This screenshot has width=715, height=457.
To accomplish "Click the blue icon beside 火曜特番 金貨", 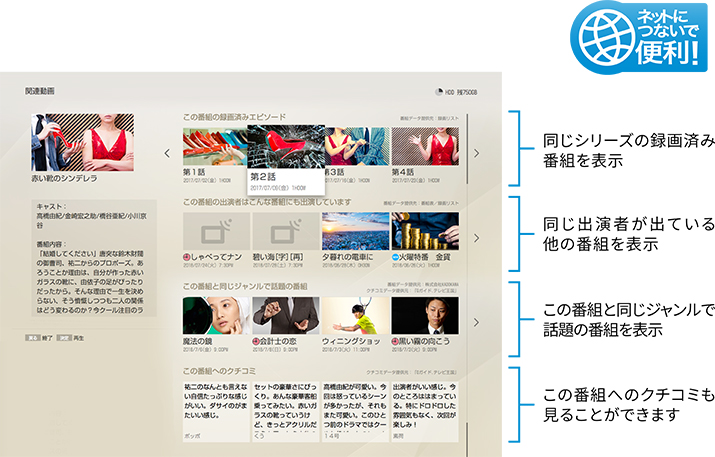I will pos(397,258).
